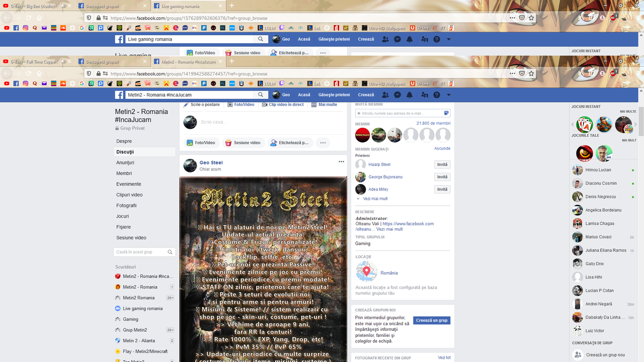
Task: Expand MAI MULTE under Jocuri Instant, Metin2 window
Action: point(628,112)
